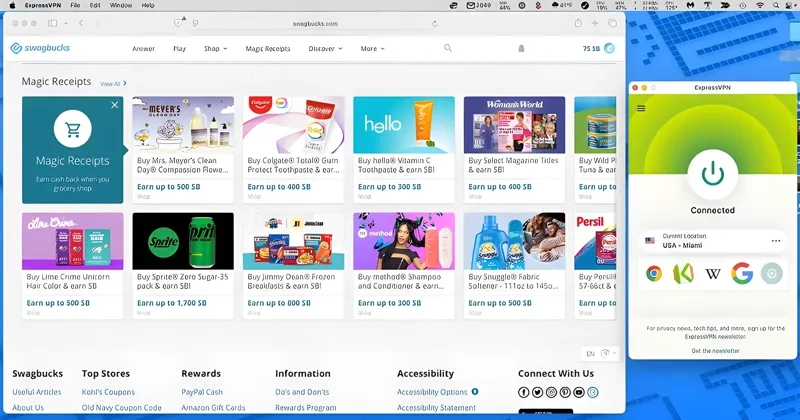This screenshot has width=800, height=420.
Task: Show Safari tab overview
Action: pos(612,23)
